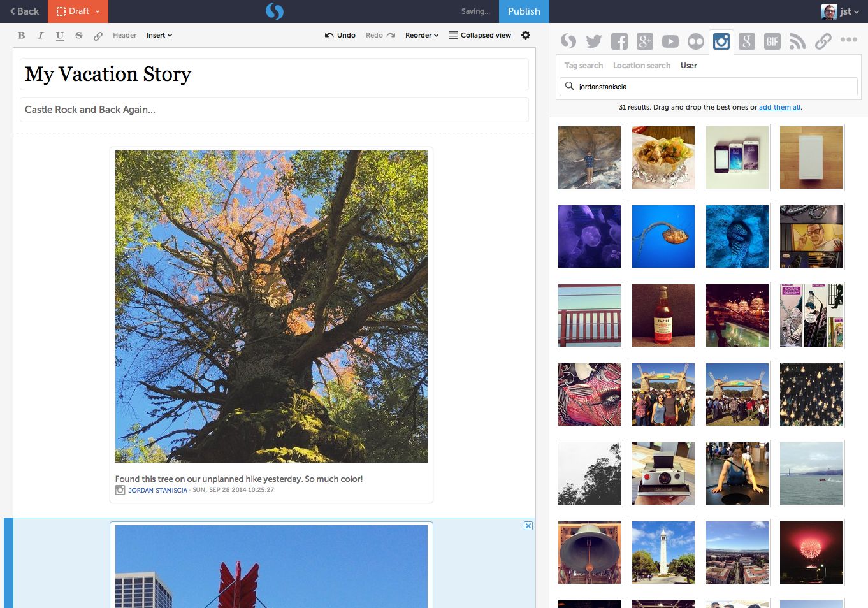The image size is (868, 608).
Task: Click the 'add them all' link
Action: click(780, 107)
